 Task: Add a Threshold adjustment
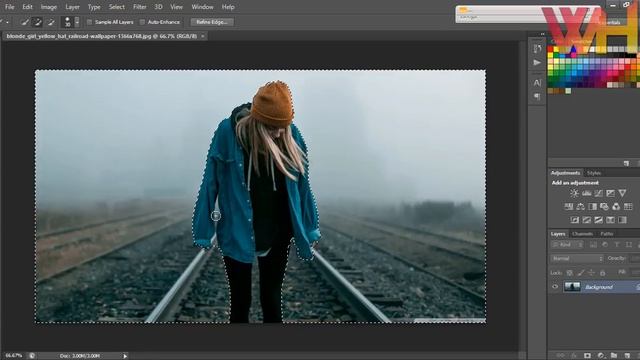point(598,220)
